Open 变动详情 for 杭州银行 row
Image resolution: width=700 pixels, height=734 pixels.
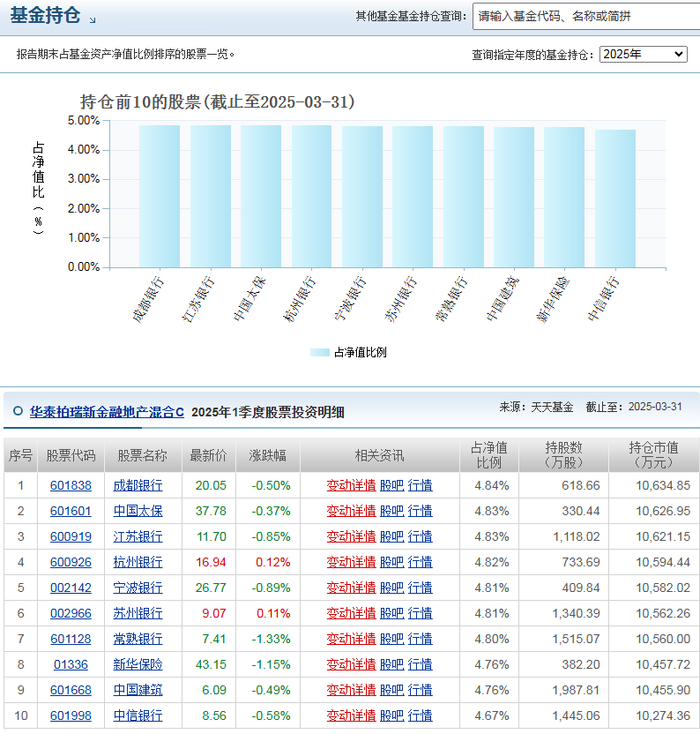point(351,562)
